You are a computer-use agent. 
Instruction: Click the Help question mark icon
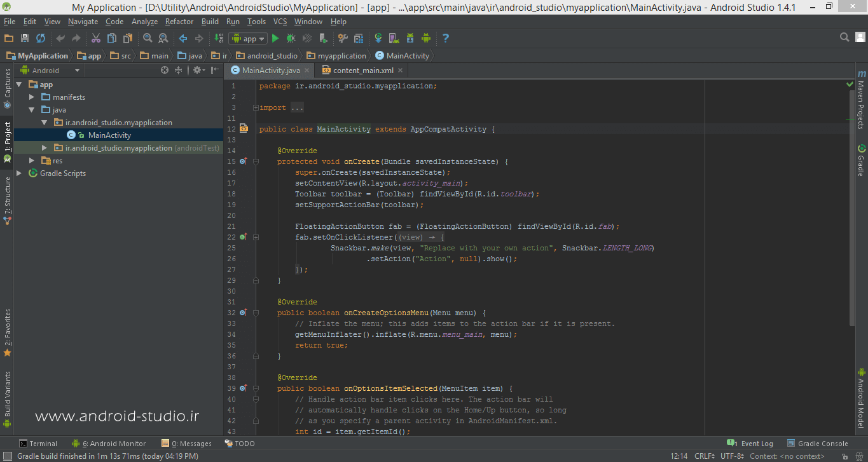(445, 38)
